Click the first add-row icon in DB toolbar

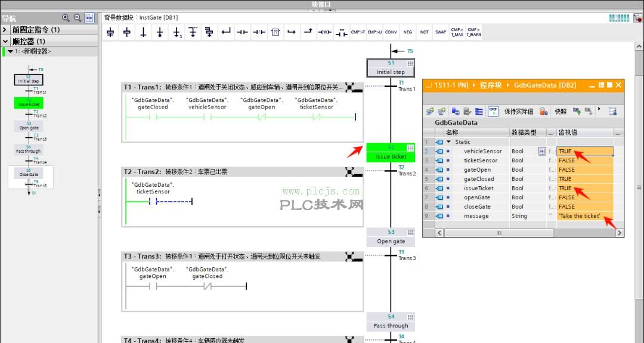point(430,112)
